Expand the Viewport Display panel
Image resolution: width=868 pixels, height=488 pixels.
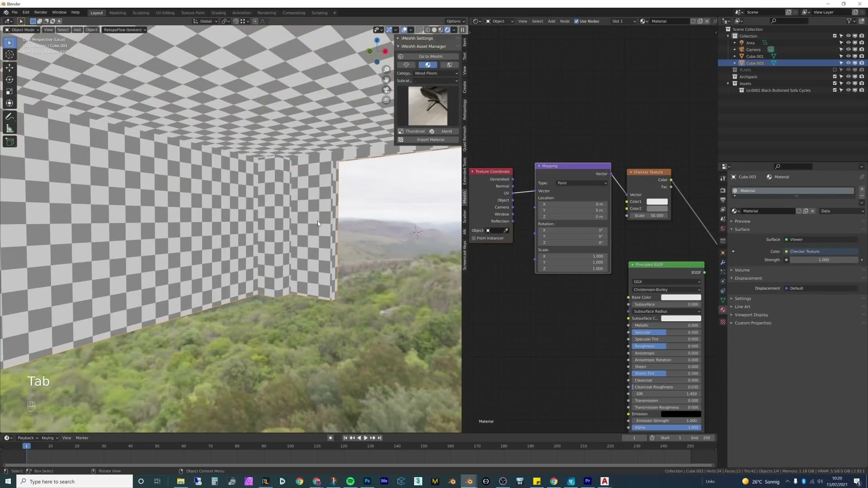[750, 315]
